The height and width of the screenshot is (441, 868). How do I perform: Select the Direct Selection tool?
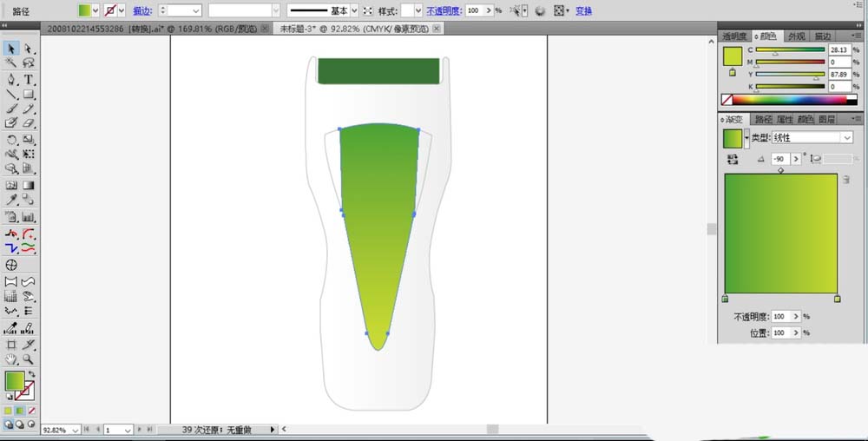tap(29, 49)
